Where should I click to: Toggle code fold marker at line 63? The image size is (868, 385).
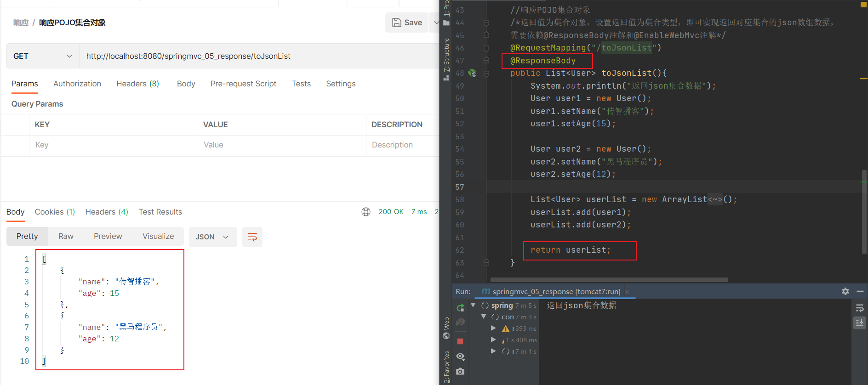point(486,263)
